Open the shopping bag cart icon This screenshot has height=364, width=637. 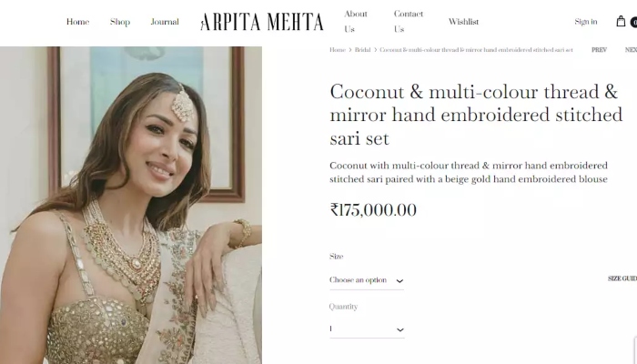[621, 21]
